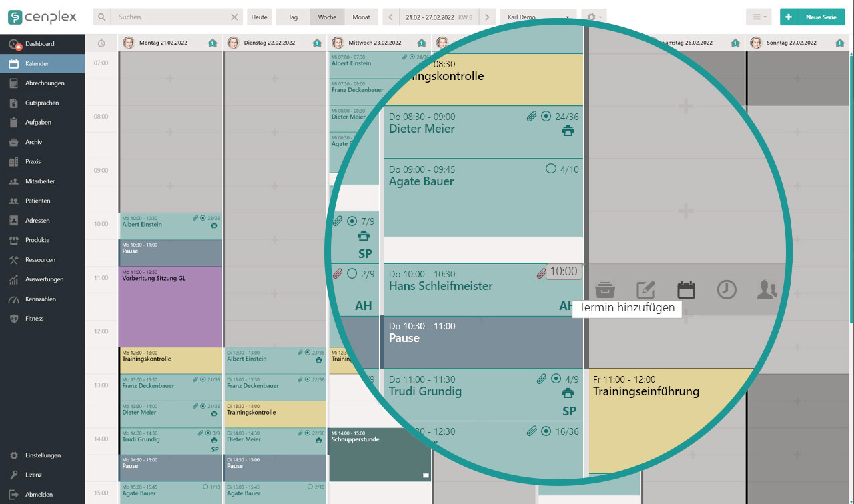Click the printer icon on Monday's Albert Einstein appointment
Screen dimensions: 854x504
214,226
